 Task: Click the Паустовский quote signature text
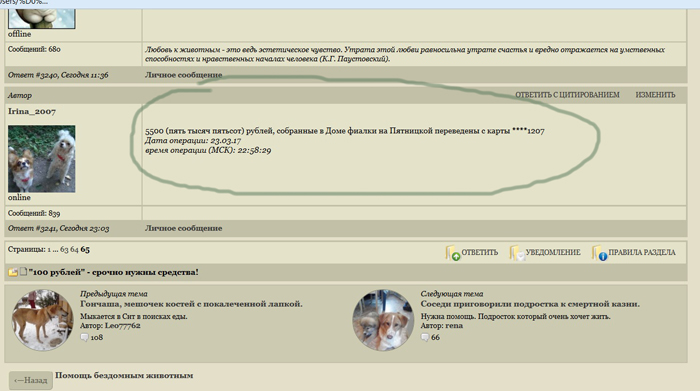click(x=405, y=54)
